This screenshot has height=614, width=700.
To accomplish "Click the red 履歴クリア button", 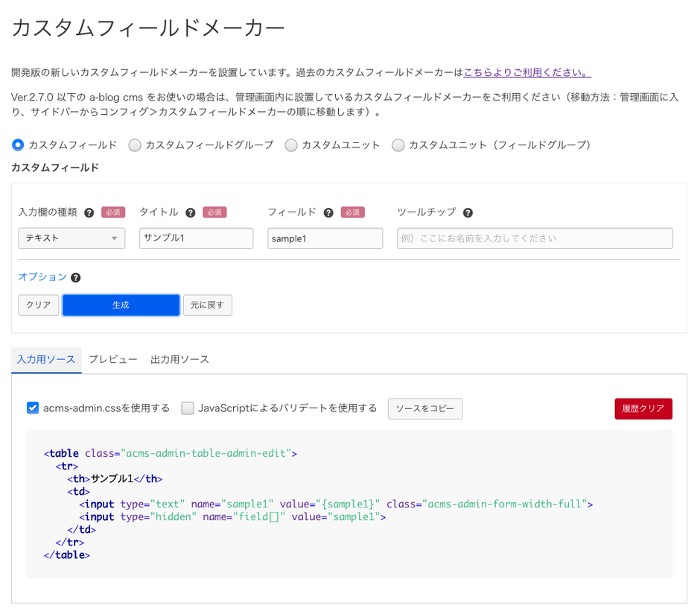I will [643, 409].
